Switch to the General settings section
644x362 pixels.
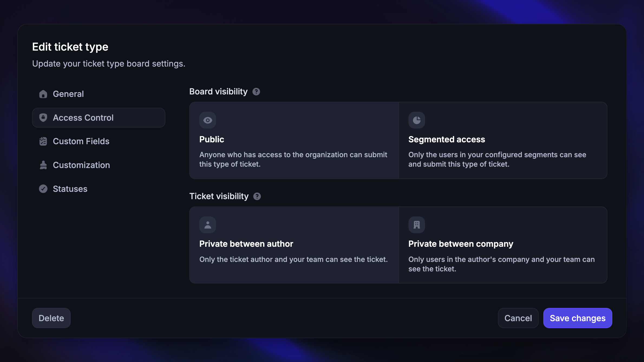[x=68, y=94]
